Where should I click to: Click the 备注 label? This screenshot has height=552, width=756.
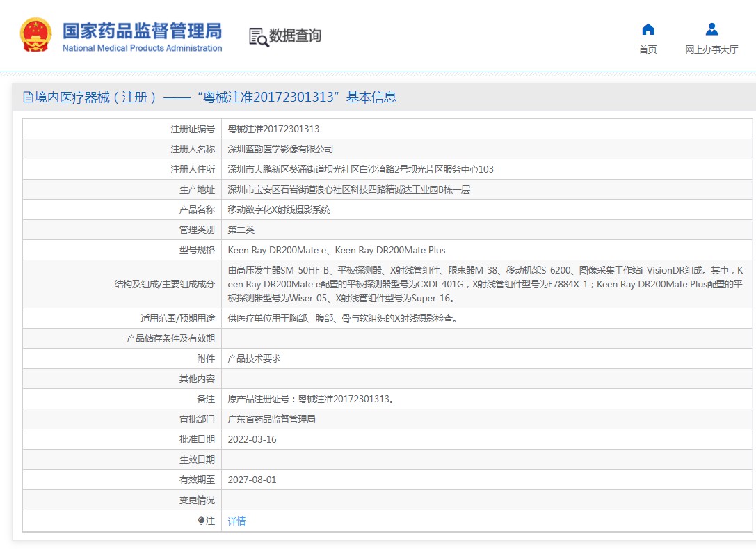tap(206, 399)
